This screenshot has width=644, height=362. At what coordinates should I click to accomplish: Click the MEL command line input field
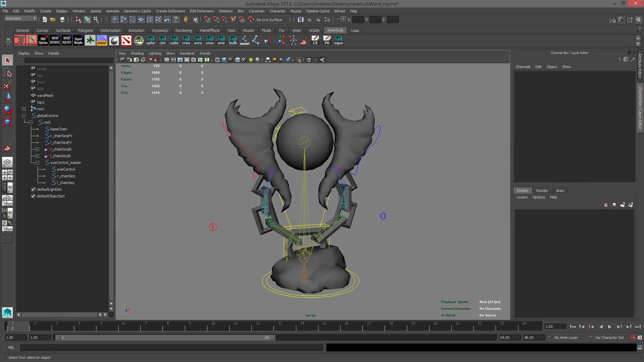click(x=171, y=348)
